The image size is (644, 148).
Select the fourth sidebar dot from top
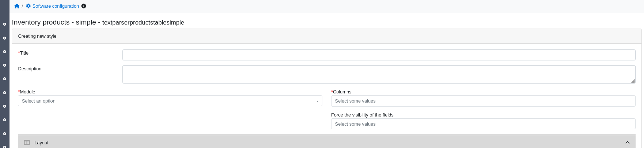pyautogui.click(x=5, y=65)
